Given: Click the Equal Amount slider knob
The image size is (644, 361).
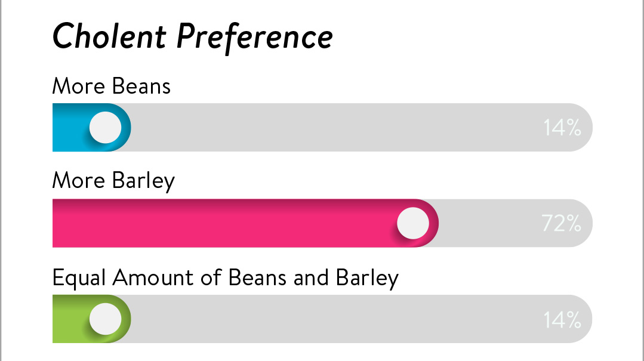Looking at the screenshot, I should coord(106,319).
